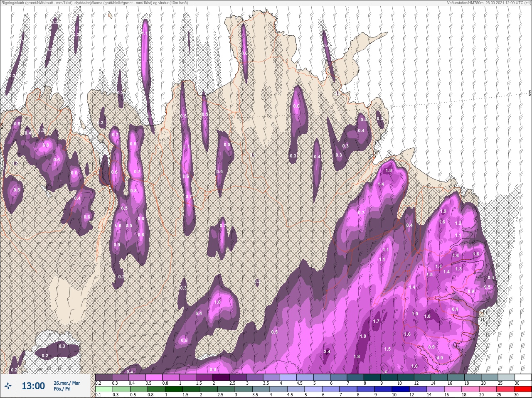Click the '1.2' precipitation value on the map
This screenshot has width=532, height=398.
[458, 223]
